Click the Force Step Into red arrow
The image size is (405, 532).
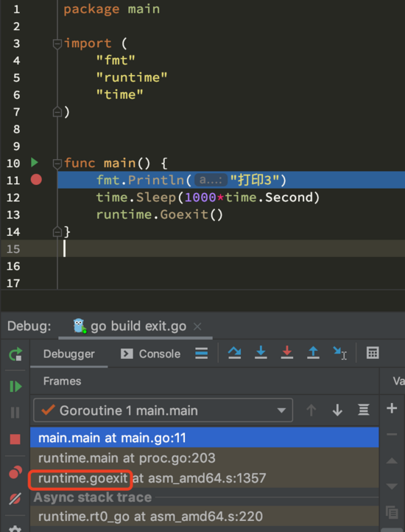287,353
